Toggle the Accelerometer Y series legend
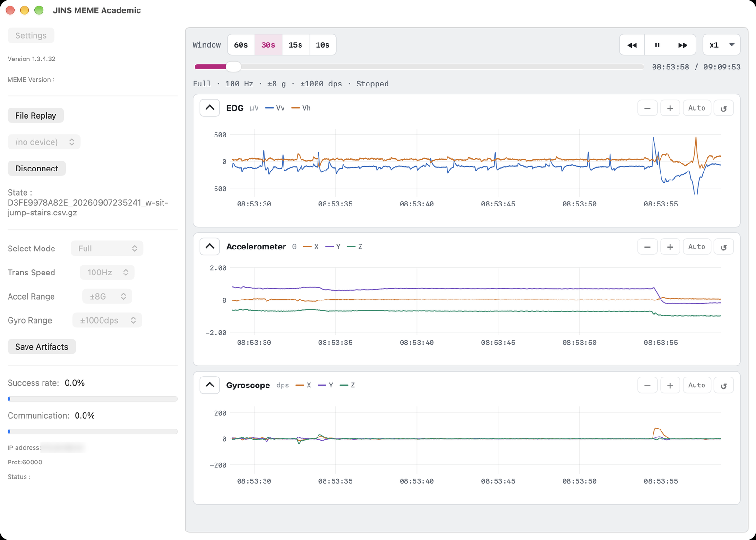756x540 pixels. tap(333, 246)
